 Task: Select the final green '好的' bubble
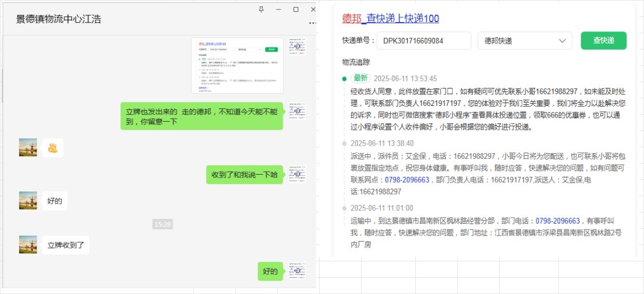click(270, 271)
